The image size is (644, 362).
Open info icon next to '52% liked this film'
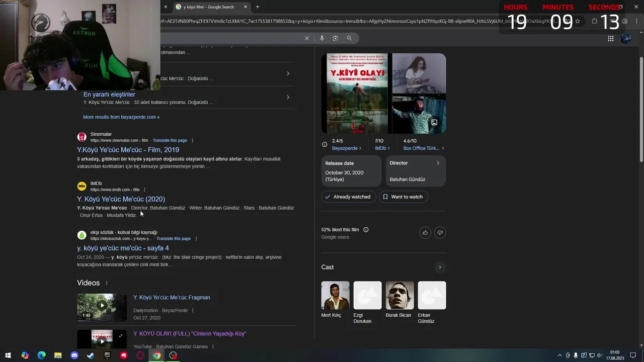click(x=366, y=230)
